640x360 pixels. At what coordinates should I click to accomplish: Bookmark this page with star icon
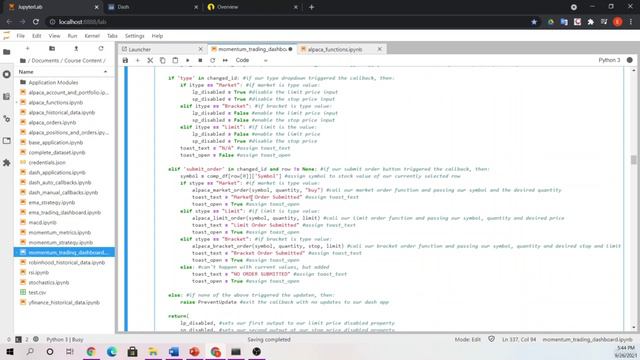(x=534, y=22)
